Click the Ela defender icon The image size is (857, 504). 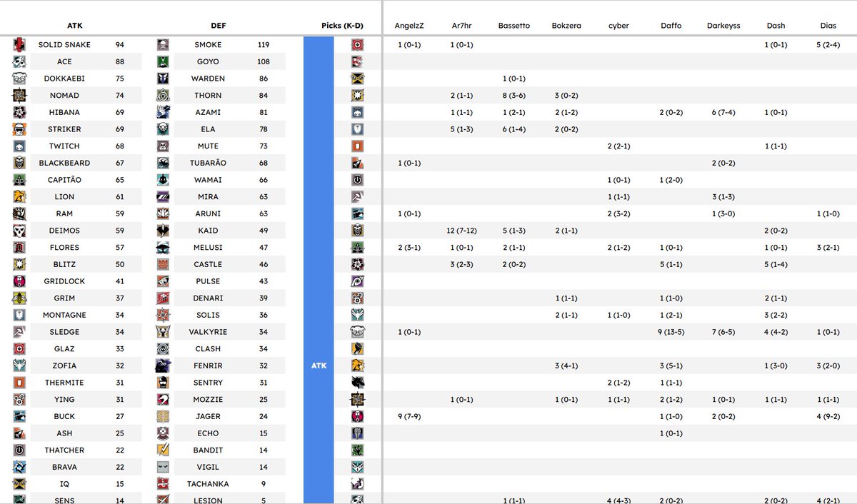(x=163, y=129)
